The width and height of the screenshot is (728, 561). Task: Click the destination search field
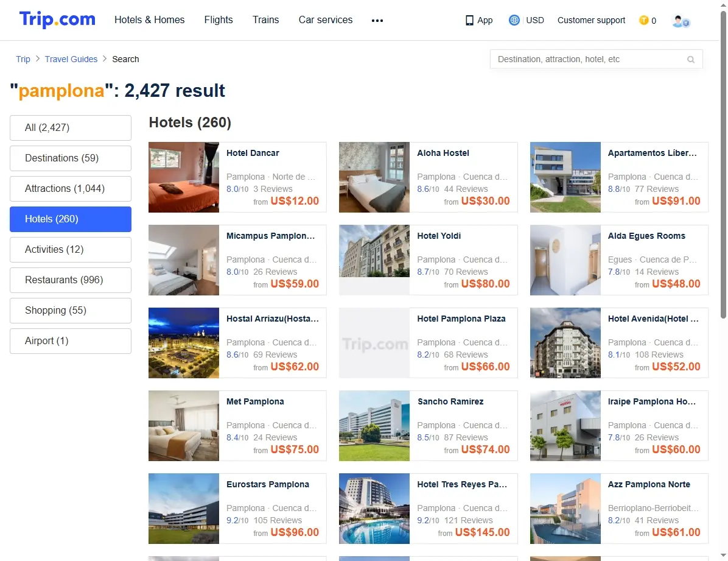(x=596, y=59)
